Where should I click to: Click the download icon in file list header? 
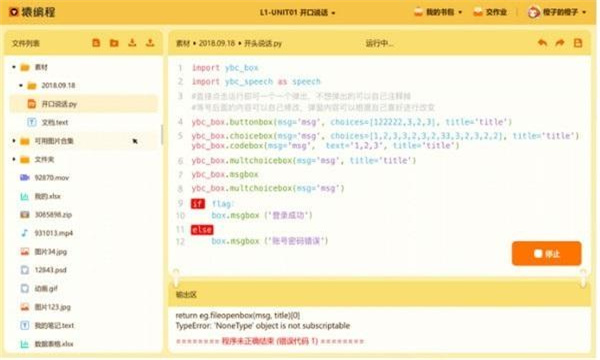pyautogui.click(x=132, y=43)
